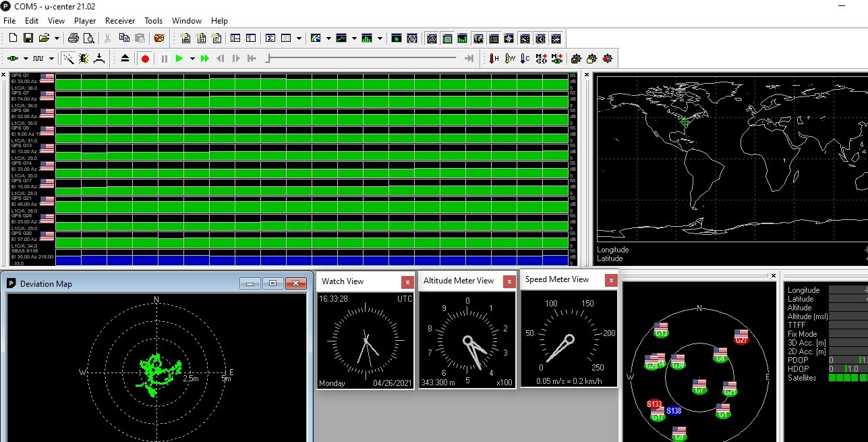868x442 pixels.
Task: Open the Player menu
Action: 85,21
